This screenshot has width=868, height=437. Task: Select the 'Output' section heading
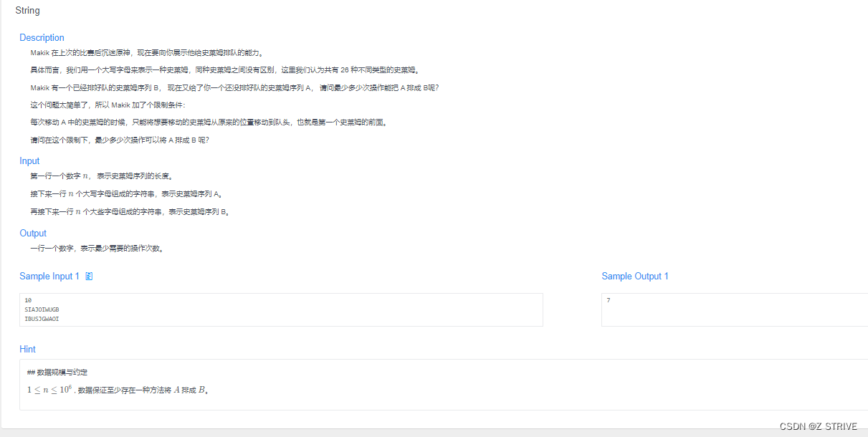click(33, 234)
